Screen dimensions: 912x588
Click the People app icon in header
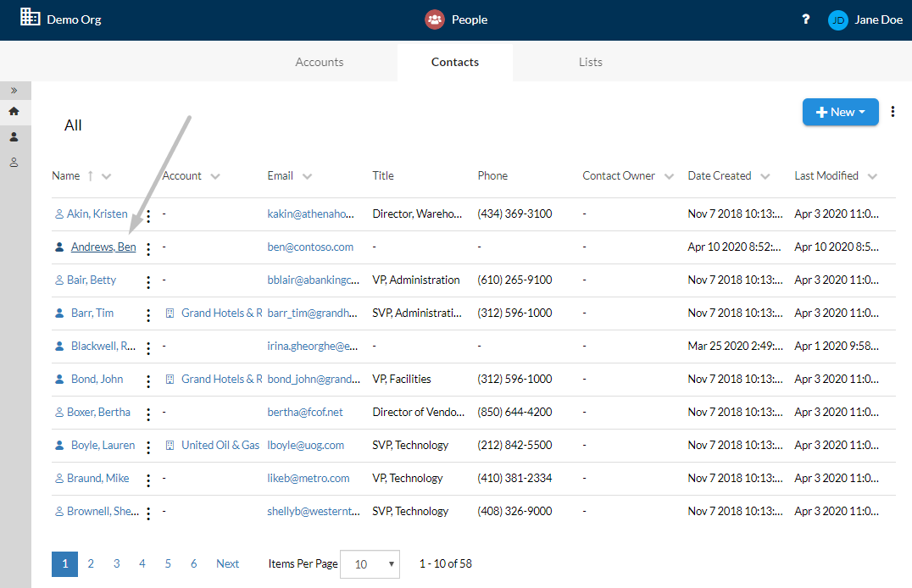point(435,19)
